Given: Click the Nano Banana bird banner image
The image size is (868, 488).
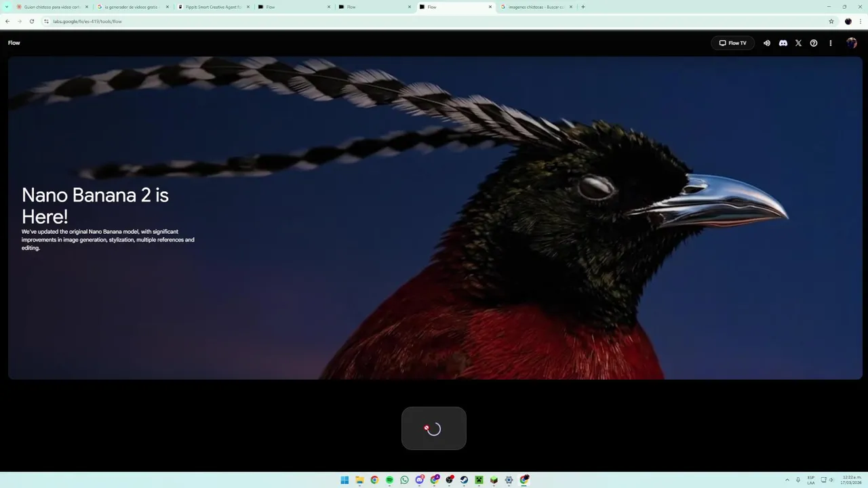Looking at the screenshot, I should 435,218.
